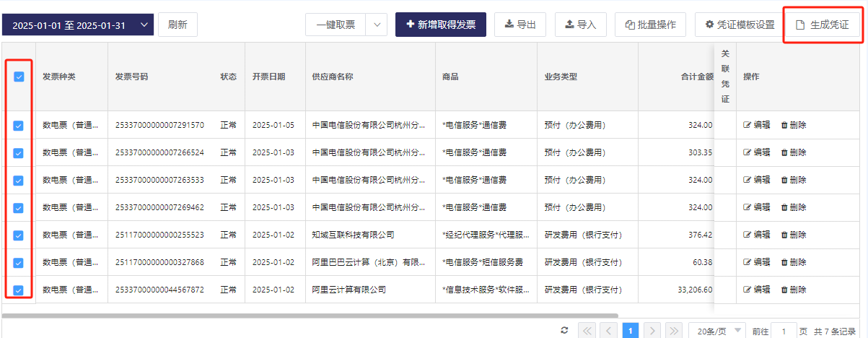The height and width of the screenshot is (338, 868).
Task: Edit invoice 25337000000007269462 row
Action: click(757, 207)
